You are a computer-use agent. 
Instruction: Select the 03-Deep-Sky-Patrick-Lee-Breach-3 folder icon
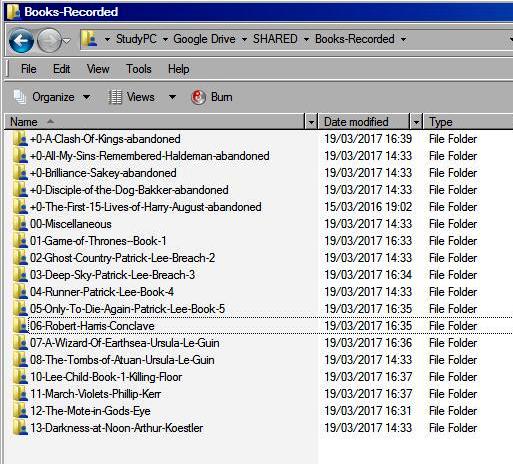coord(20,275)
